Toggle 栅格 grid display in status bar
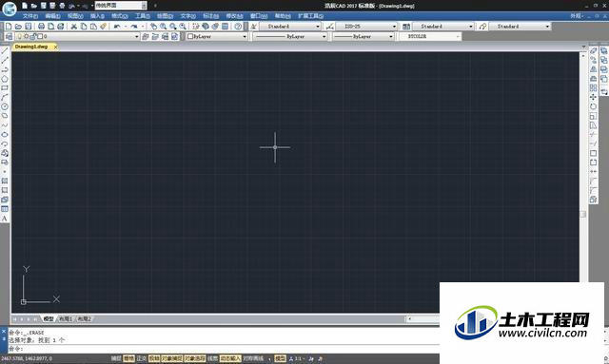 click(128, 358)
